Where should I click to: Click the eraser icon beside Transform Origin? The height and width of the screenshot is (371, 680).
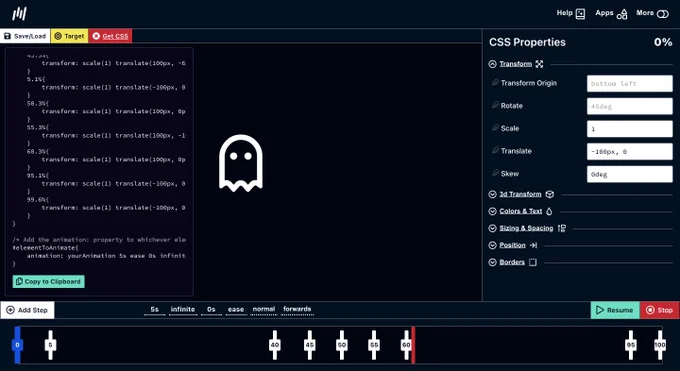click(495, 82)
